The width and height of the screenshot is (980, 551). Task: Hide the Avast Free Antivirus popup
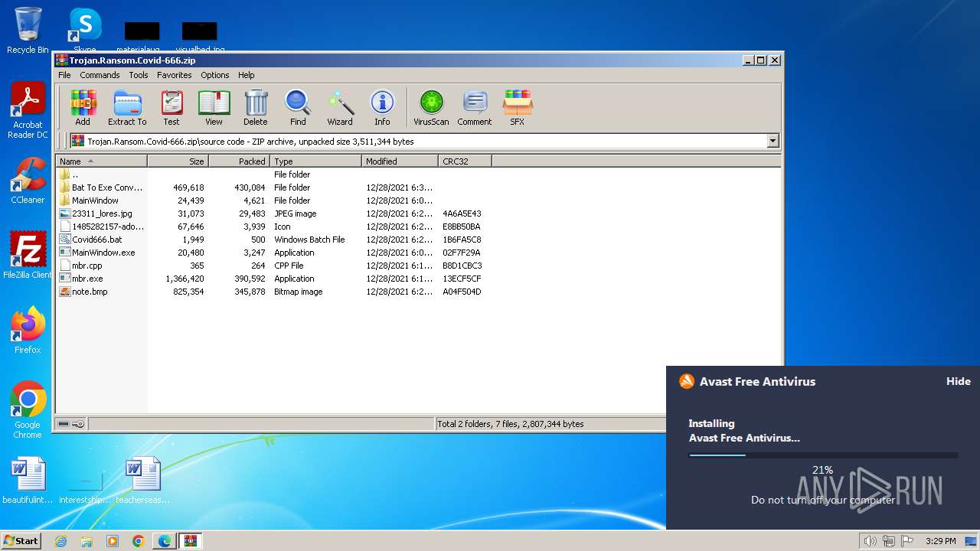tap(958, 381)
